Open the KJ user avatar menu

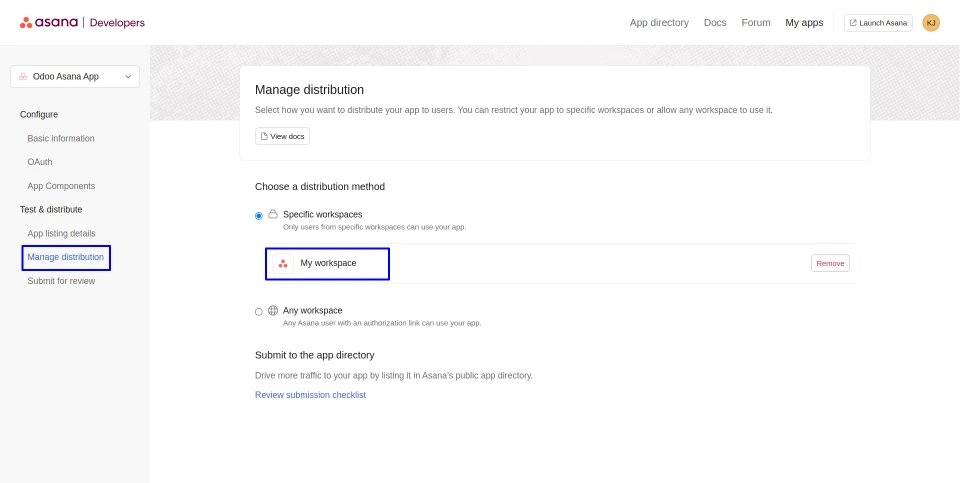click(931, 23)
